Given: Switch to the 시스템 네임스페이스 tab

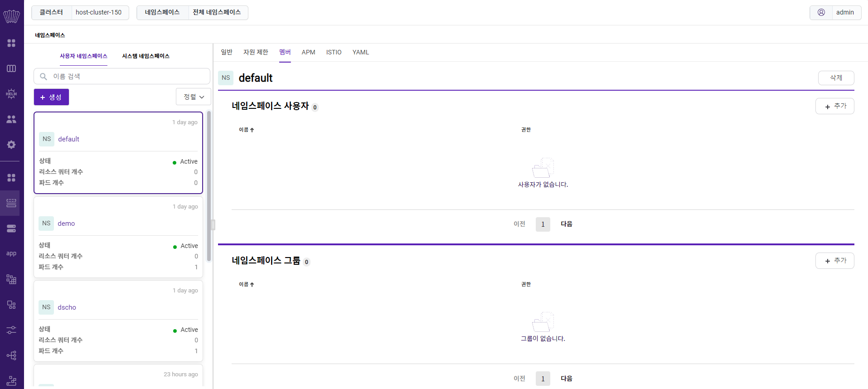Looking at the screenshot, I should [145, 56].
